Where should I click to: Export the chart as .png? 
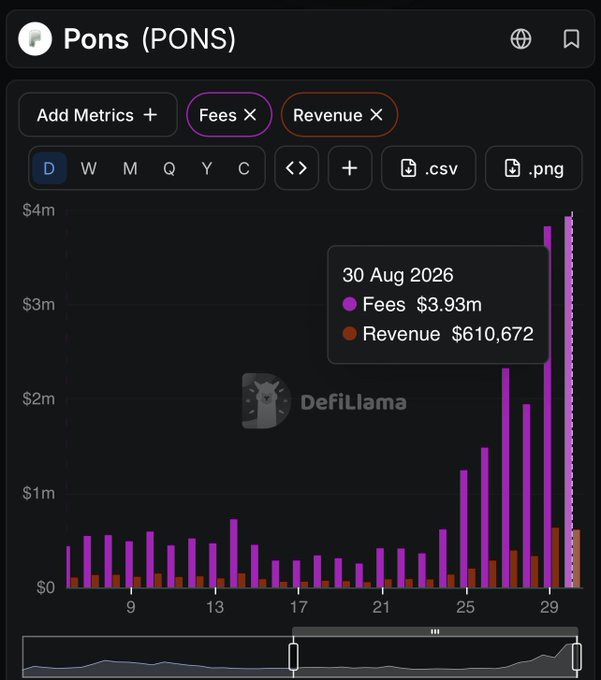coord(533,168)
